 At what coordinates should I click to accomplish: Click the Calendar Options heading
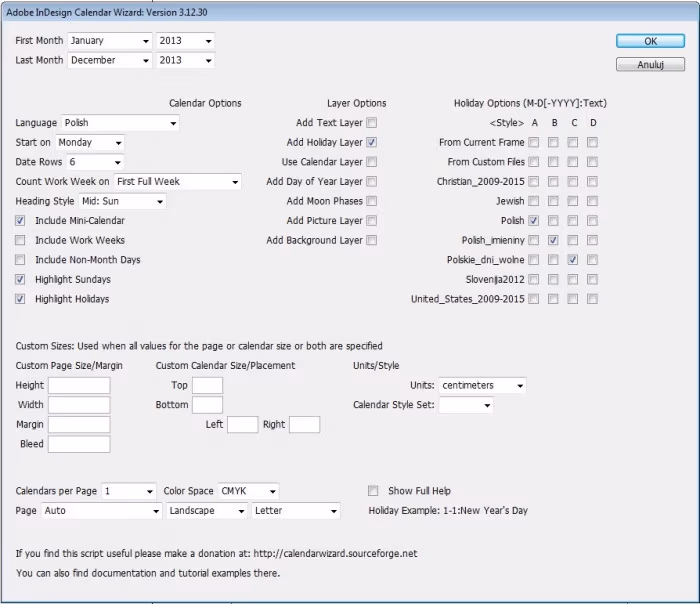click(x=205, y=104)
